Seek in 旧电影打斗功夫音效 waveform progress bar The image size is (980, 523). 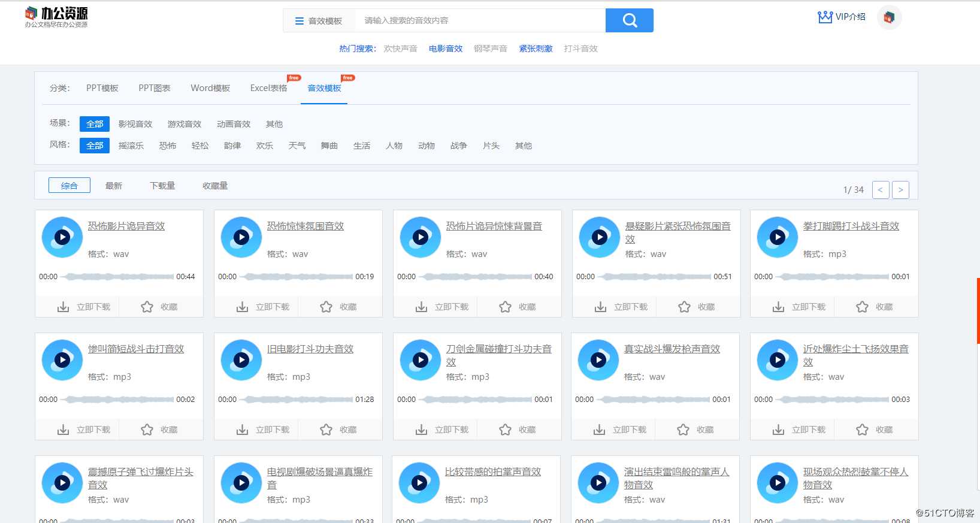pyautogui.click(x=296, y=400)
